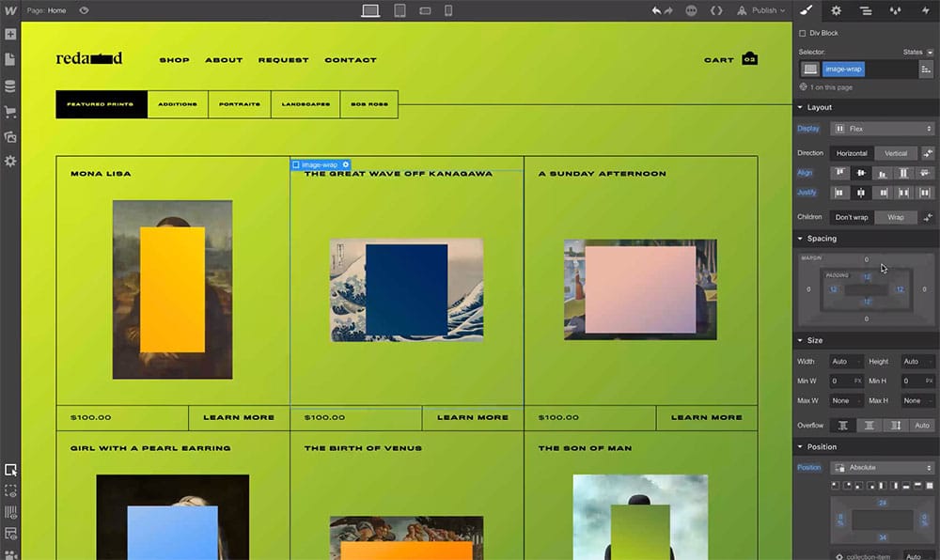This screenshot has width=940, height=560.
Task: Open the Add Elements panel
Action: click(10, 34)
